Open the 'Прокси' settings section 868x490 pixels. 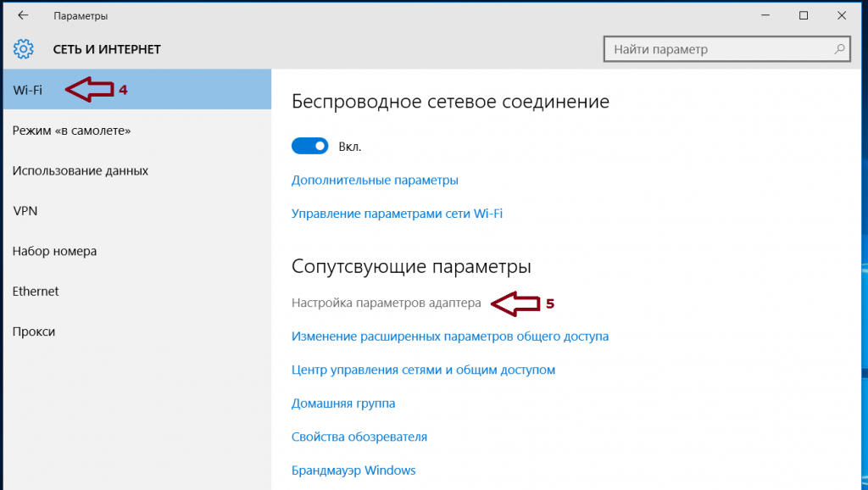coord(34,331)
